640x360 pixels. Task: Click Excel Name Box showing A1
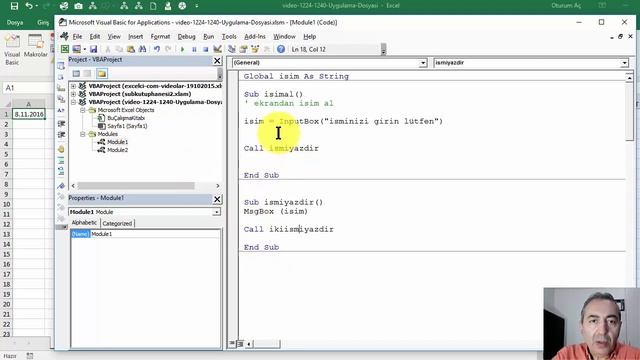[27, 88]
